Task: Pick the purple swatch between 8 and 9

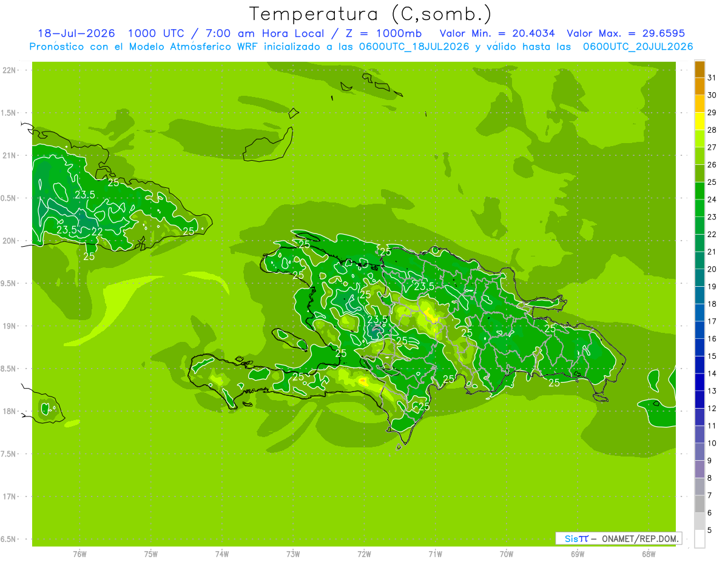Action: 699,469
